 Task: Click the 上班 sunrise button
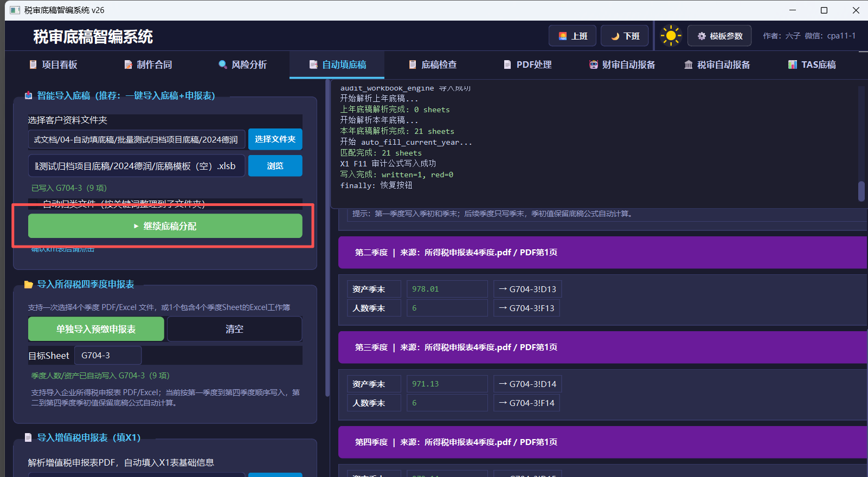pos(573,36)
